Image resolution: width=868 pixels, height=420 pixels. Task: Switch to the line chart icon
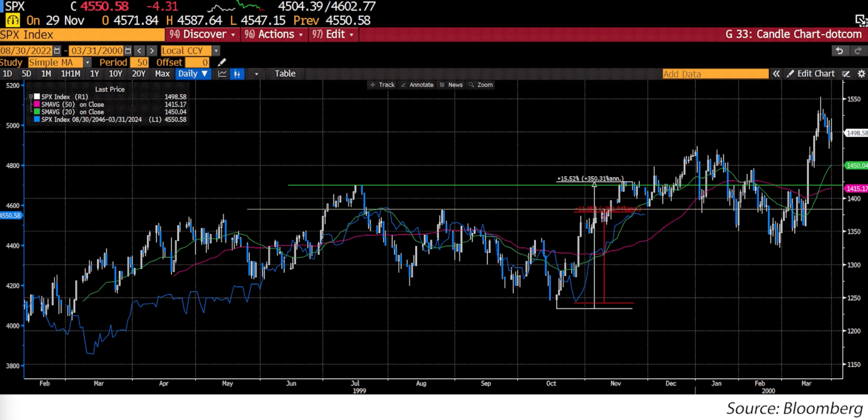point(222,73)
